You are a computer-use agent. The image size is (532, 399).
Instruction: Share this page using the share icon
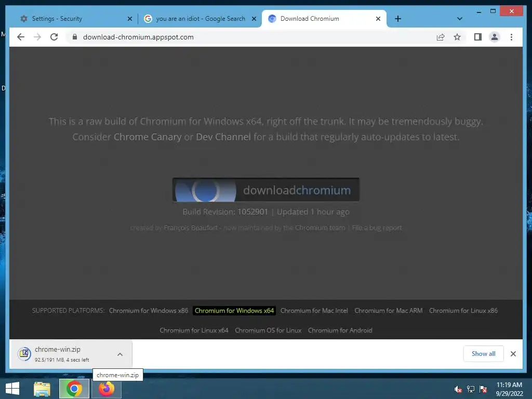coord(441,37)
